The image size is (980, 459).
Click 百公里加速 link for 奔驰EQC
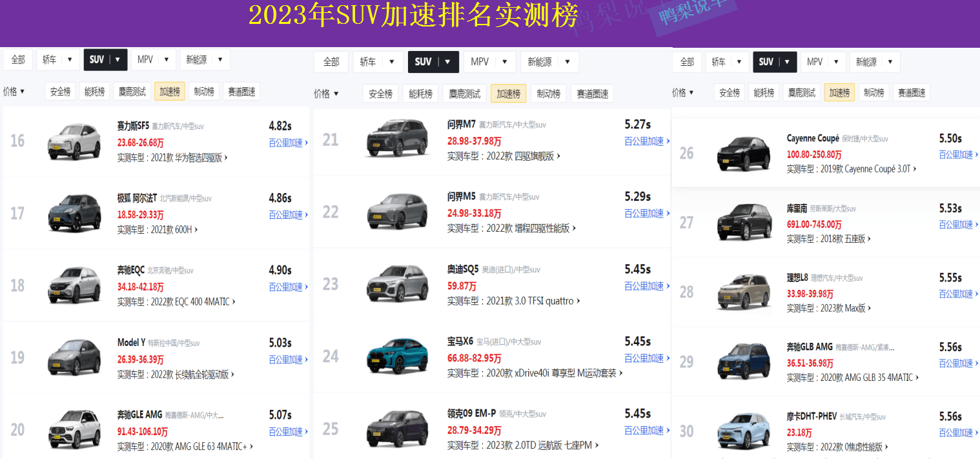(x=288, y=287)
